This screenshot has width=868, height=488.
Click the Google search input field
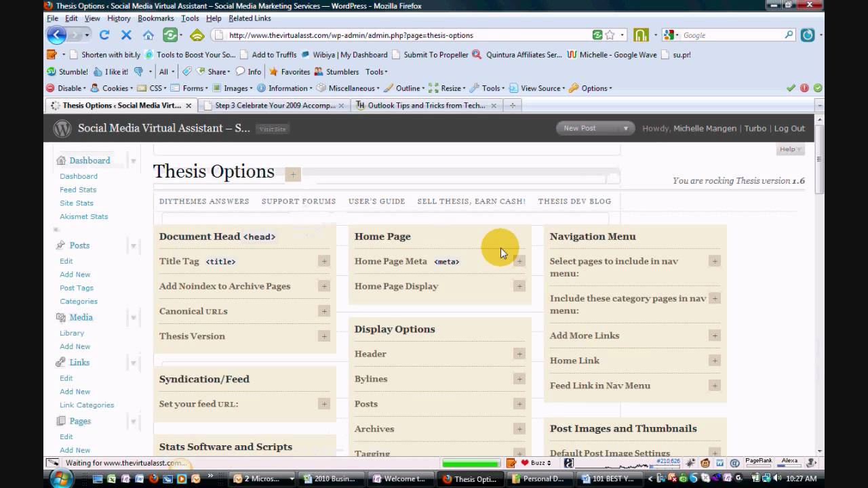pyautogui.click(x=731, y=35)
